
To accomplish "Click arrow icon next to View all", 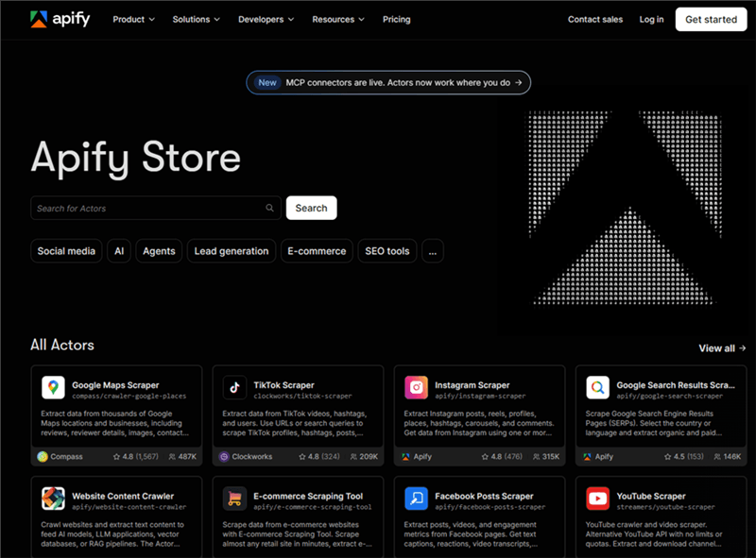I will click(x=742, y=347).
